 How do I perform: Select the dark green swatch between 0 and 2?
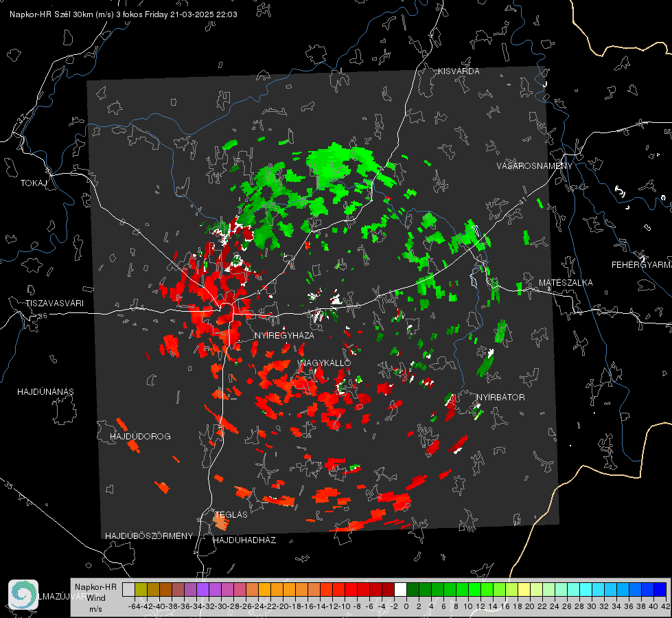(x=413, y=589)
